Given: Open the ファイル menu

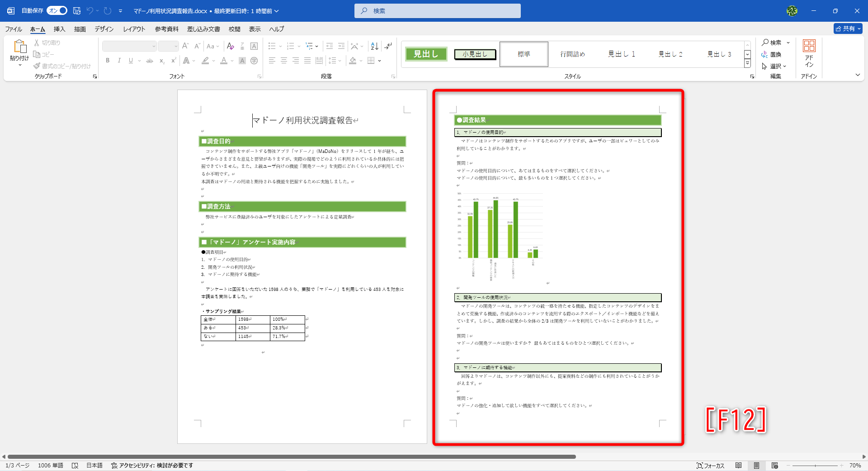Looking at the screenshot, I should [13, 29].
